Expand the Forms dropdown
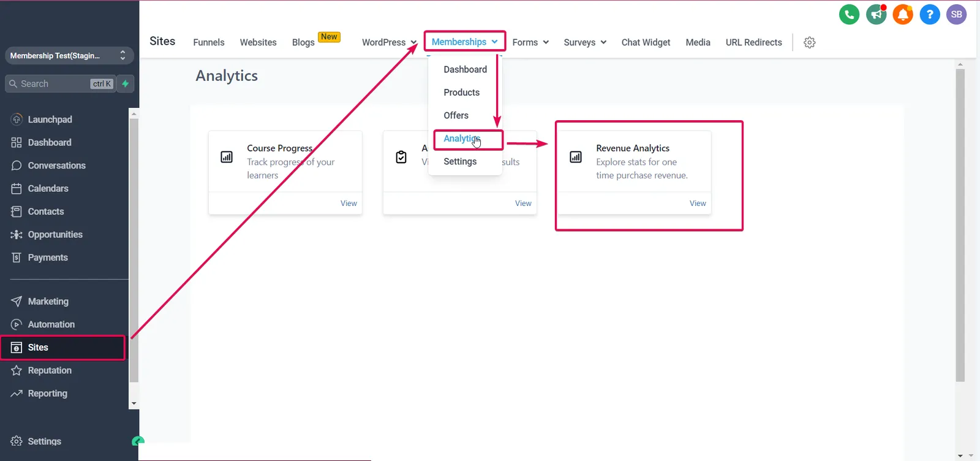Image resolution: width=980 pixels, height=461 pixels. (530, 42)
